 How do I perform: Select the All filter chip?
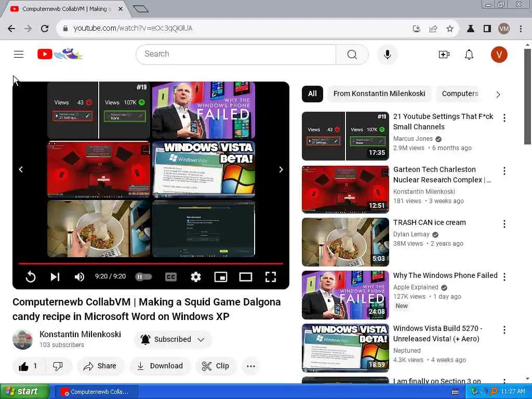(312, 94)
